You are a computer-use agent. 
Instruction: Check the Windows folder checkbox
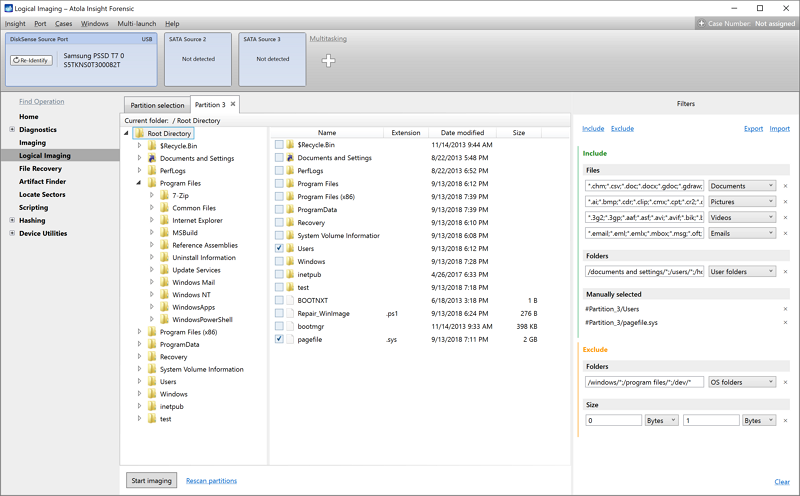pos(279,261)
